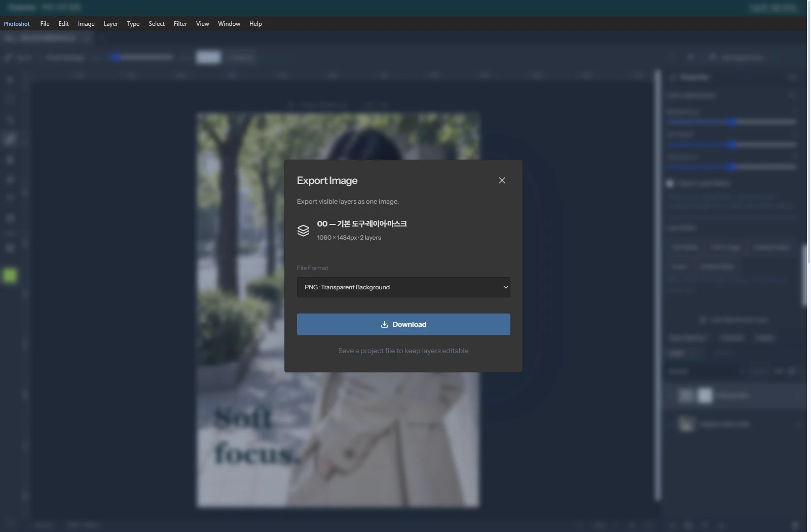Open the Edit menu

pyautogui.click(x=63, y=24)
